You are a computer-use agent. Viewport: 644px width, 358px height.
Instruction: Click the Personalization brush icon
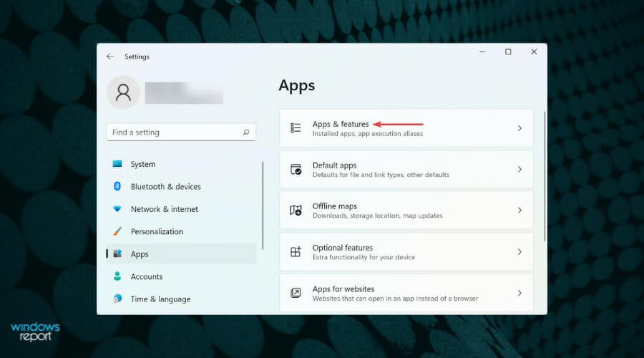pyautogui.click(x=117, y=231)
